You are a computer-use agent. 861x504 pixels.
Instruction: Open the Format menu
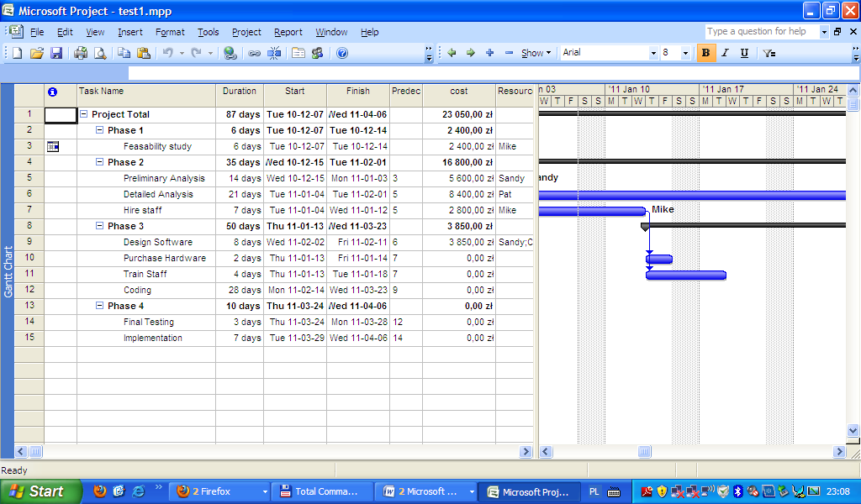pos(170,32)
